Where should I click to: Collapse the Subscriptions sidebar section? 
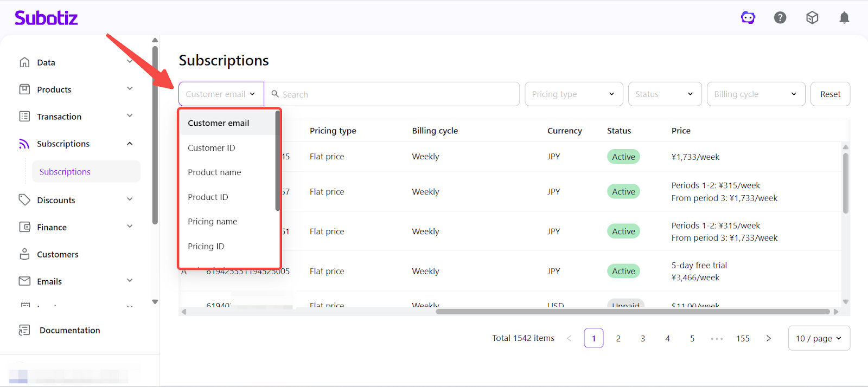tap(130, 144)
